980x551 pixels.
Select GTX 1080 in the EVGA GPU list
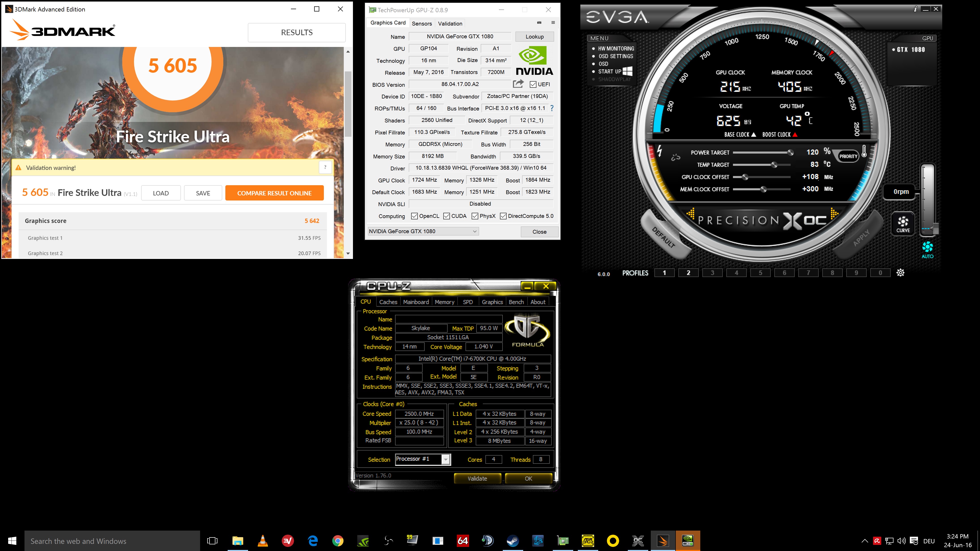coord(910,49)
